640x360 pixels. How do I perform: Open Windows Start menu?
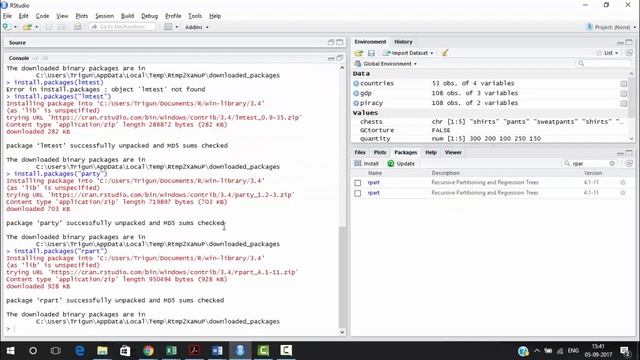[11, 350]
